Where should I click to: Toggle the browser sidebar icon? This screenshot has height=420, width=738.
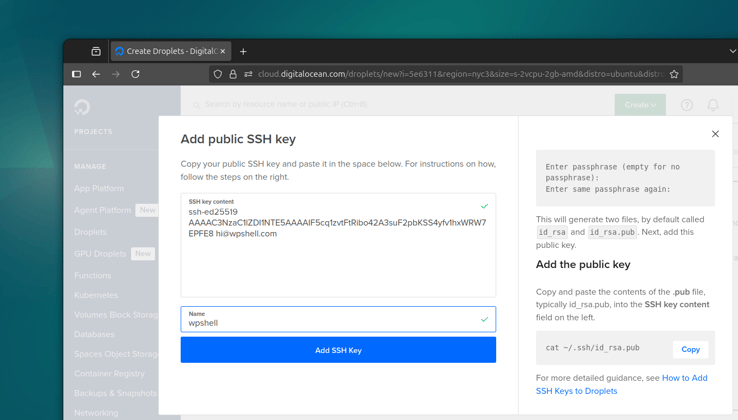[77, 74]
